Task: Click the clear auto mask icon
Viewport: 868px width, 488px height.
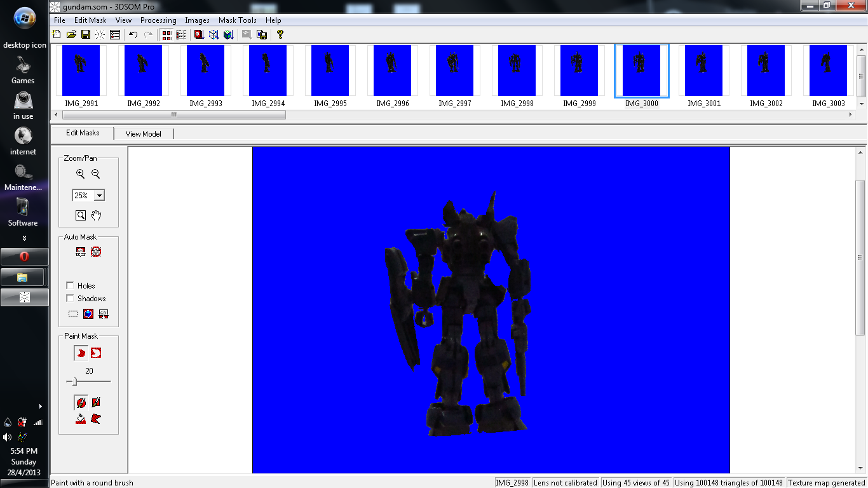Action: click(96, 252)
